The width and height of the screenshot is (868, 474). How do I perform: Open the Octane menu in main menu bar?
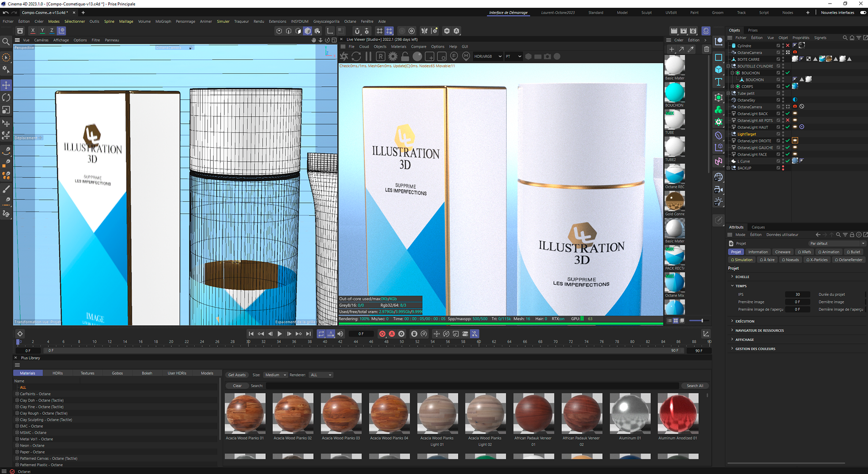pos(350,21)
